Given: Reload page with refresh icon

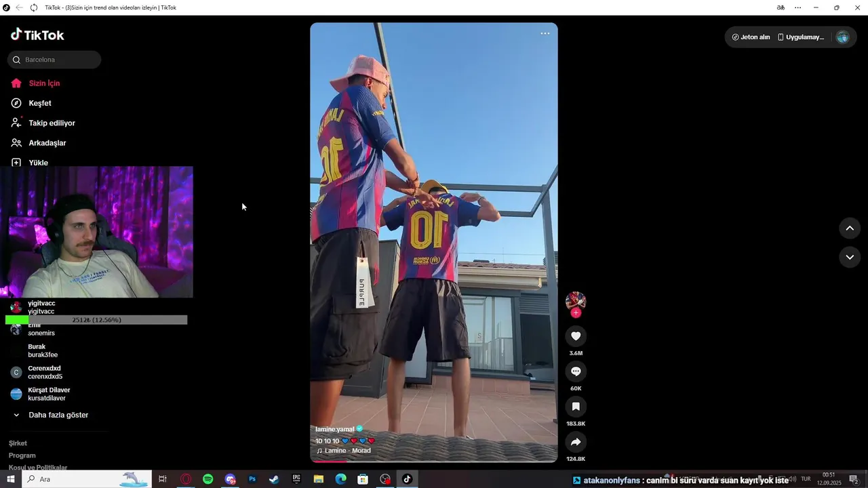Looking at the screenshot, I should 34,7.
